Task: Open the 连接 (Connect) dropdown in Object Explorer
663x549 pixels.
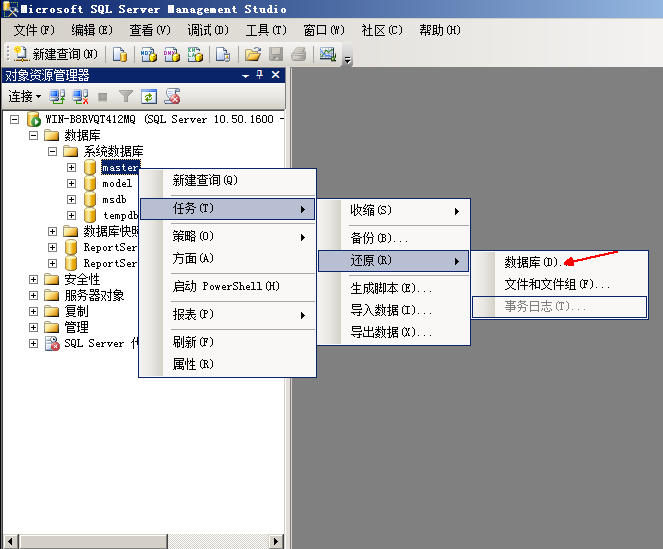Action: [25, 96]
